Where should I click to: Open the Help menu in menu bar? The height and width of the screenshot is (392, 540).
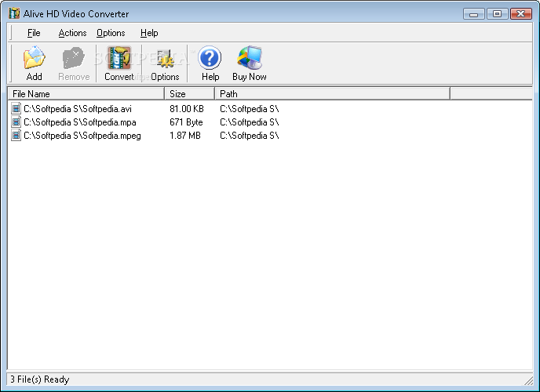point(149,33)
